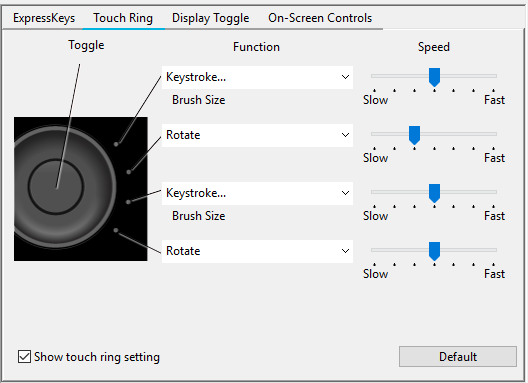
Task: Switch to the ExpressKeys tab
Action: tap(44, 18)
